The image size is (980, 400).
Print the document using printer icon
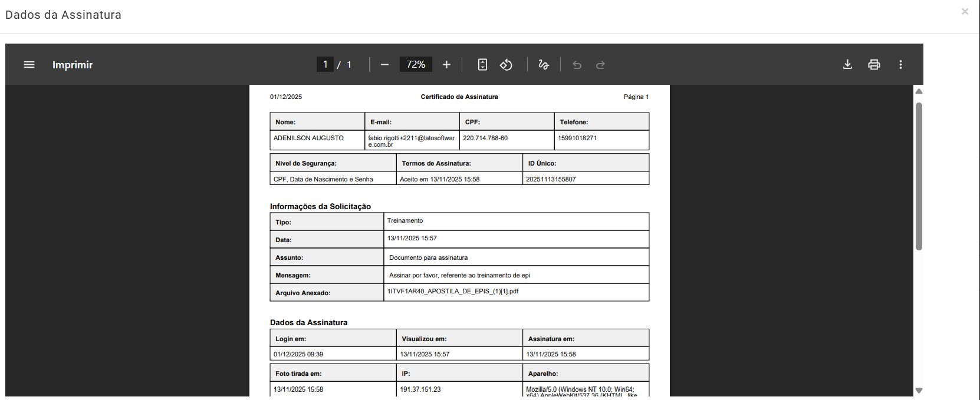click(874, 65)
